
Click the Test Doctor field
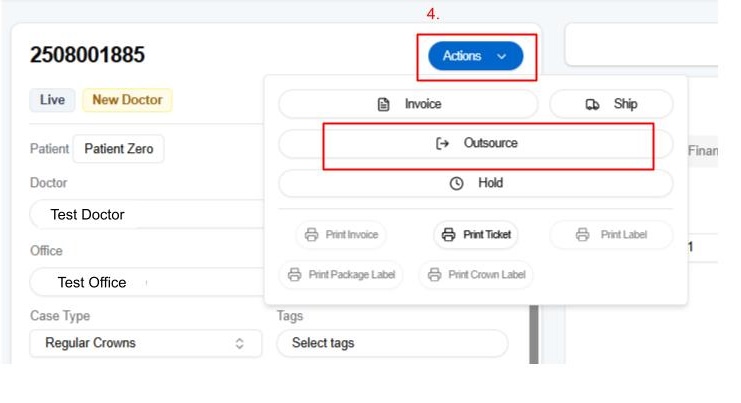point(146,214)
